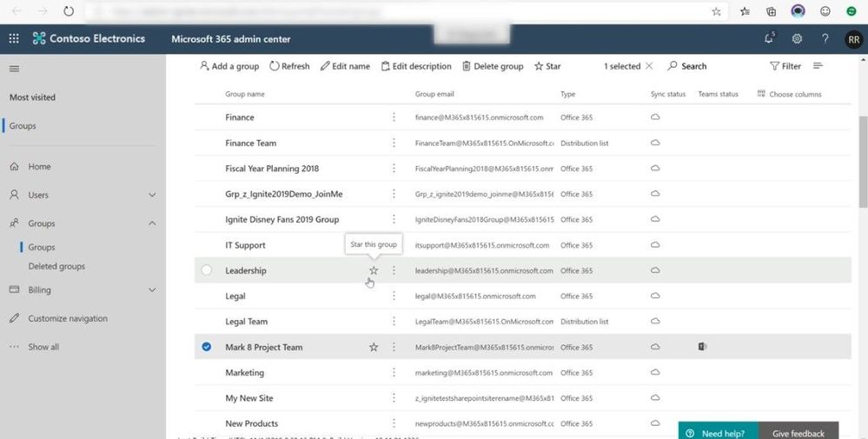Screen dimensions: 868x439
Task: Select the Groups sub-item under Groups
Action: click(42, 247)
